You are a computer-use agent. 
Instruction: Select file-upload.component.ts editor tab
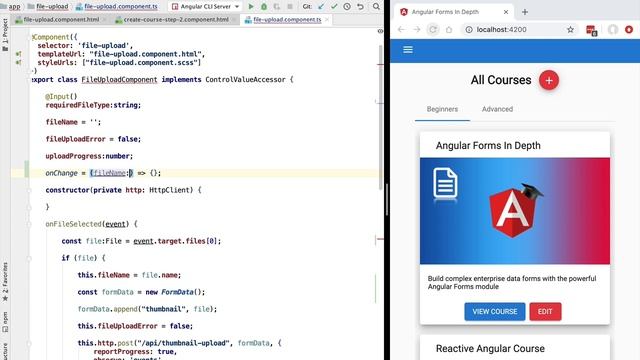[x=287, y=20]
